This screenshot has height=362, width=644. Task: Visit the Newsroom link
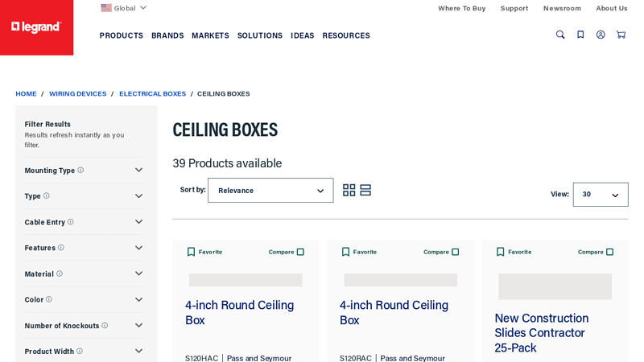point(562,8)
